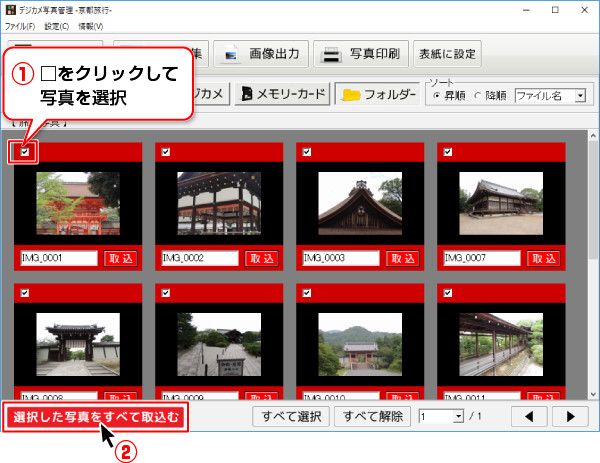Select the black gate thumbnail in second row
Viewport: 600px width, 463px height.
tap(78, 344)
